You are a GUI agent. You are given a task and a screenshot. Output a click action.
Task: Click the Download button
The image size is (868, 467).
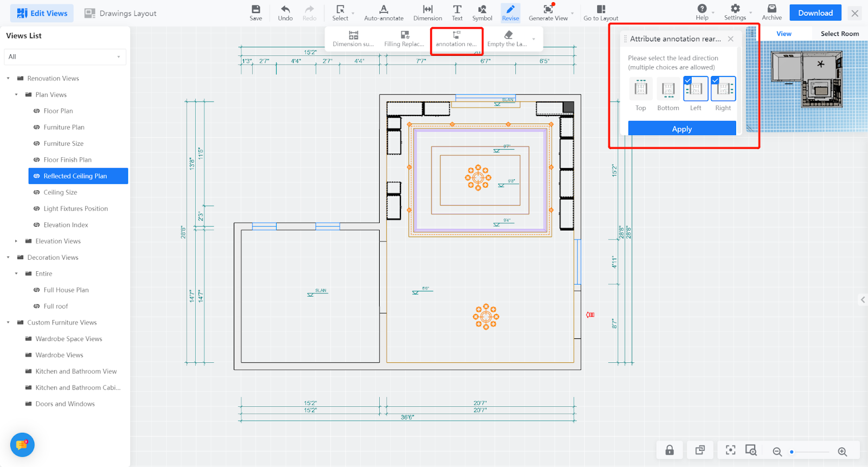(x=815, y=13)
